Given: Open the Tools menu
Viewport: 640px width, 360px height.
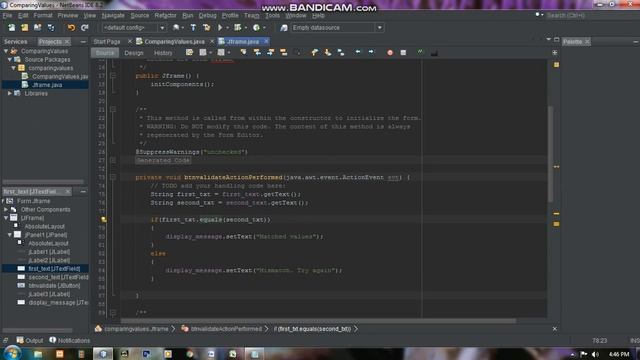Looking at the screenshot, I should point(272,16).
